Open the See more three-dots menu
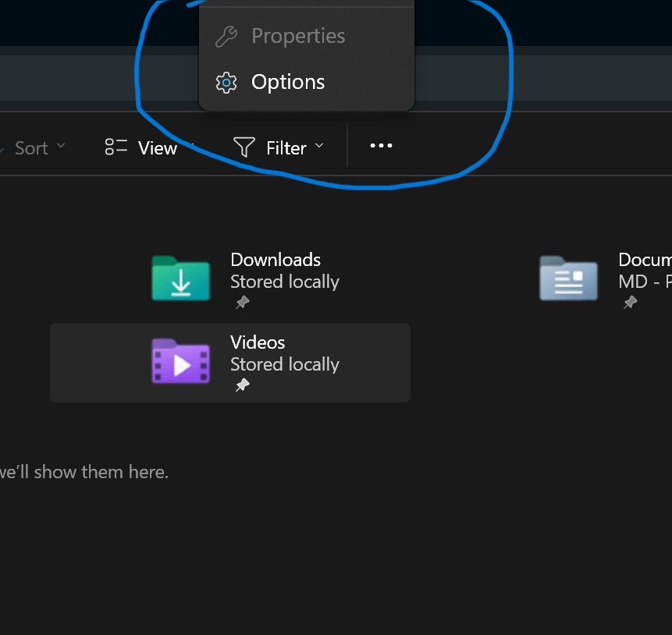This screenshot has width=672, height=635. [381, 146]
